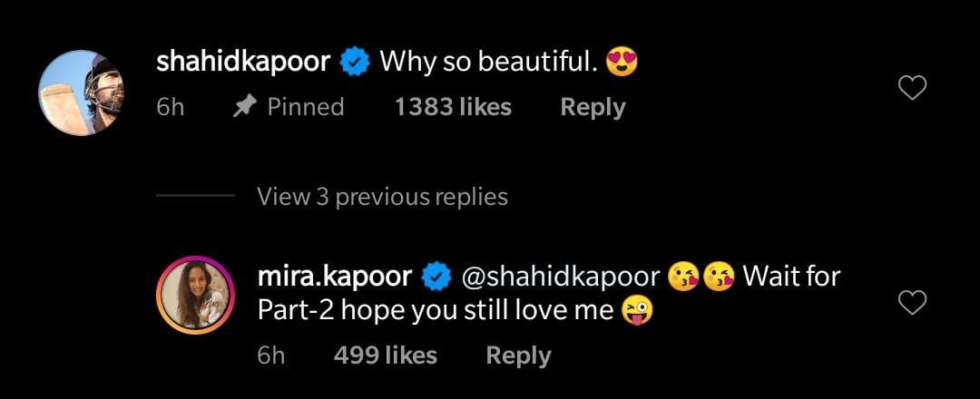This screenshot has width=980, height=399.
Task: Reply to shahidkapoor's pinned comment
Action: [x=593, y=107]
